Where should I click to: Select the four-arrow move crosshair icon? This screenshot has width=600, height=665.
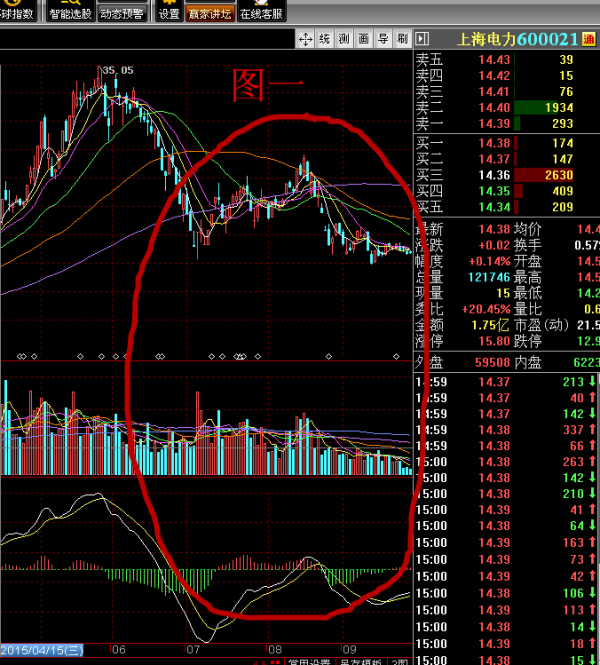pos(305,39)
